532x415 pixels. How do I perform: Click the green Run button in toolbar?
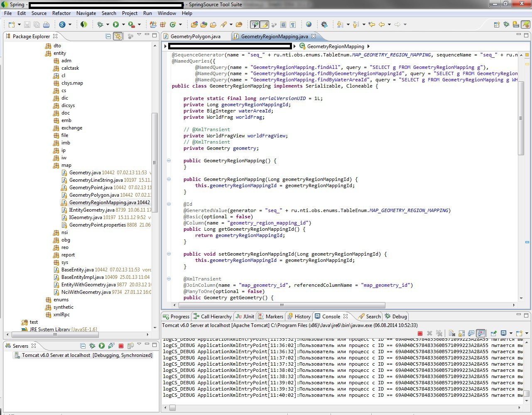(116, 25)
